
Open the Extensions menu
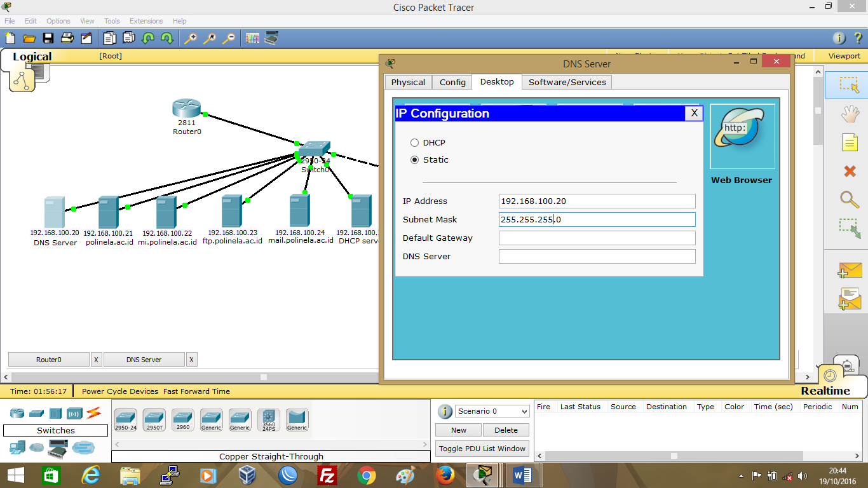click(146, 21)
